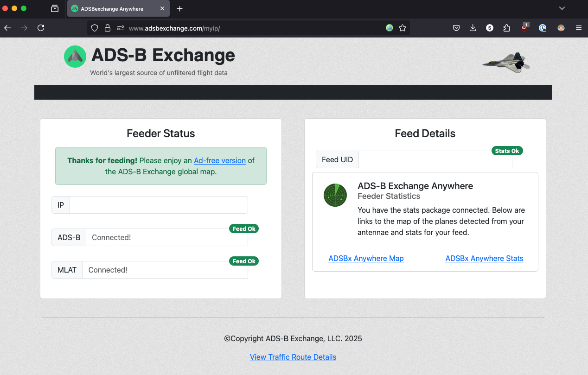The height and width of the screenshot is (375, 588).
Task: Click the globe extension icon in address bar
Action: [389, 28]
